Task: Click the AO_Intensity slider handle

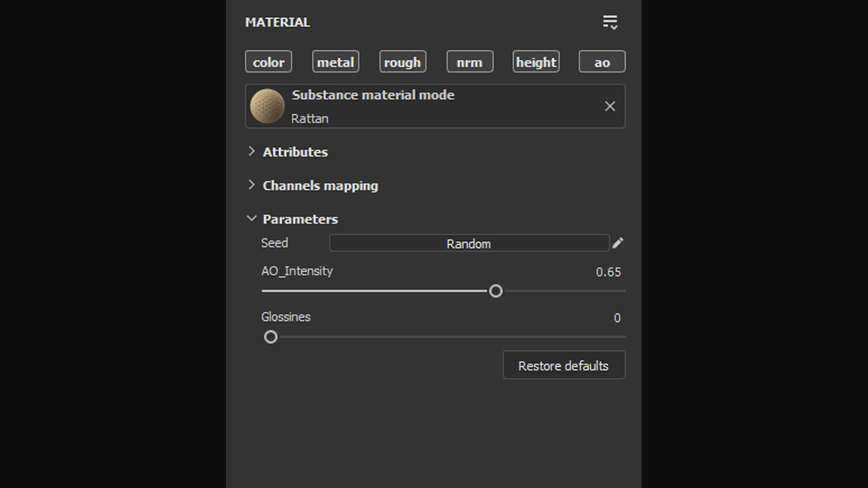Action: (x=496, y=291)
